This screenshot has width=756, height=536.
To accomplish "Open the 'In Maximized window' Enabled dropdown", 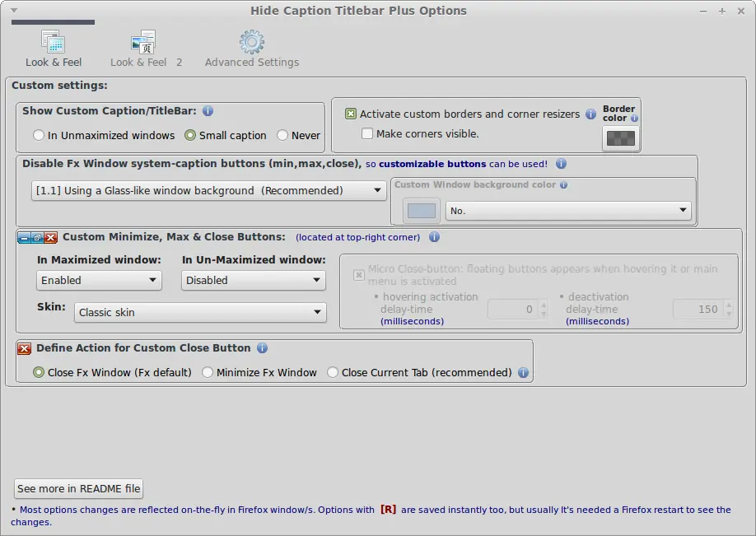I will point(99,280).
